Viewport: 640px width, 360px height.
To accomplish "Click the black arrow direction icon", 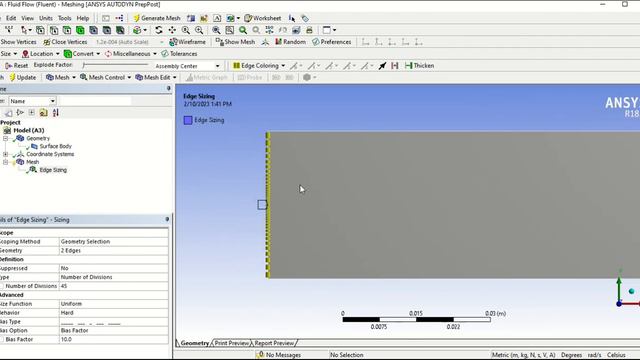I will click(382, 66).
